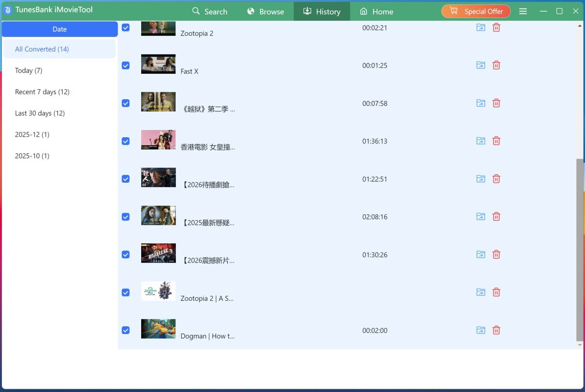Viewport: 585px width, 392px height.
Task: Click the Fast X thumbnail
Action: pos(158,64)
